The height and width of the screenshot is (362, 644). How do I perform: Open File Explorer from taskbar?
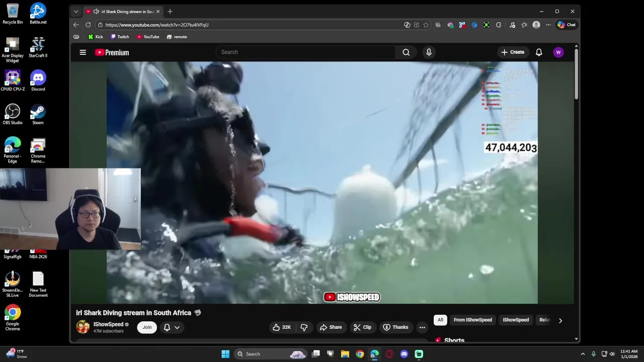tap(345, 354)
